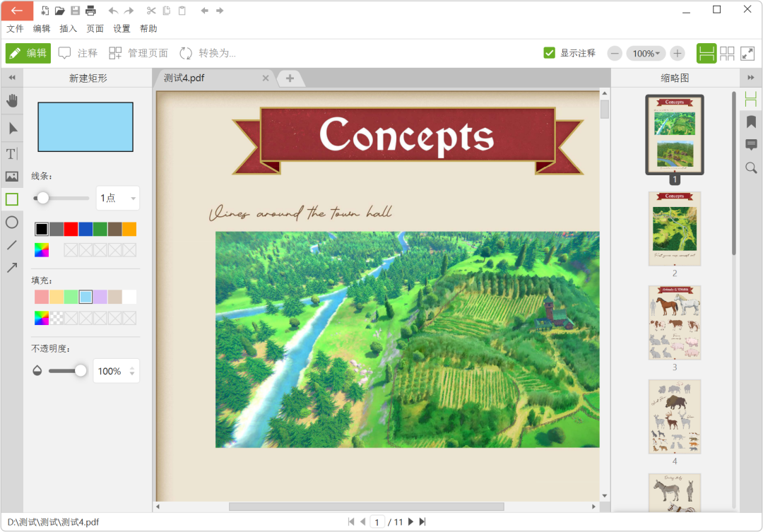Open 管理页面 mode
The height and width of the screenshot is (532, 763).
pos(138,53)
